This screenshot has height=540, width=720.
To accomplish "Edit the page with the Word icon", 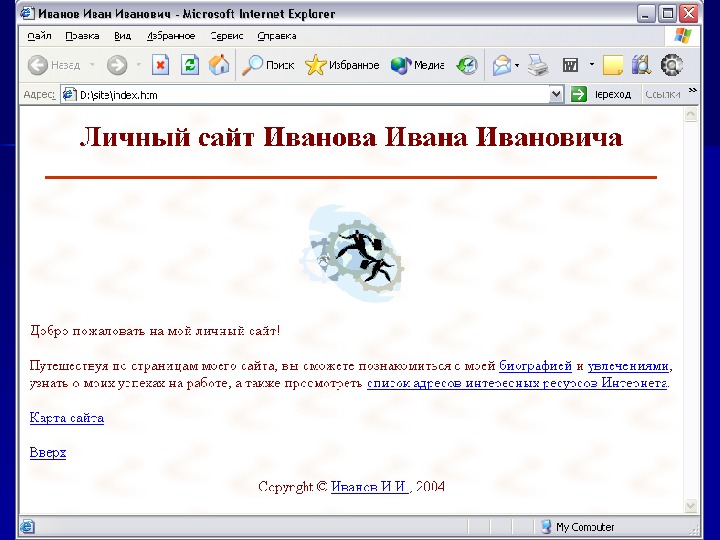I will pos(570,65).
